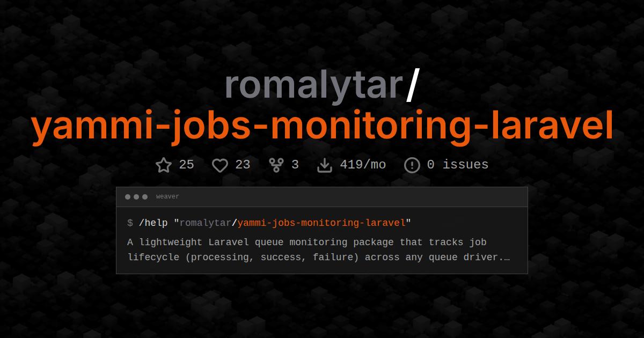This screenshot has width=644, height=338.
Task: Click the "0 issues" label
Action: [458, 165]
